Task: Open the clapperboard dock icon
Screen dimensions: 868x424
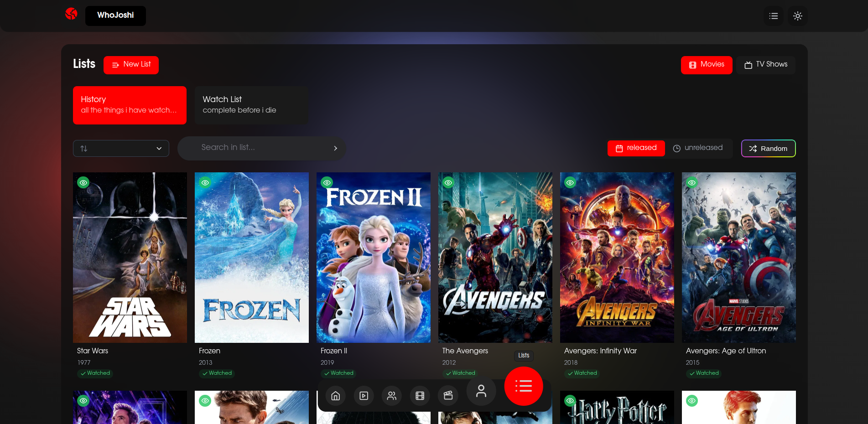Action: (448, 396)
